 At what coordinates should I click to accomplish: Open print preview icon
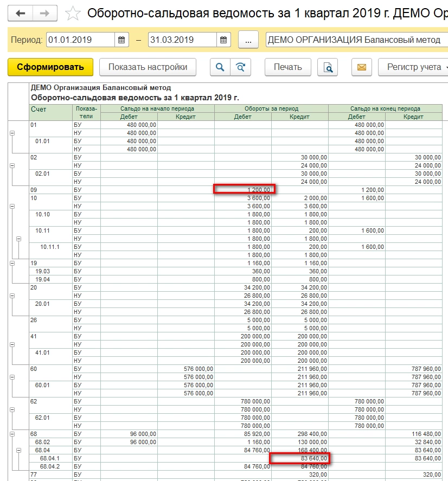pos(328,67)
